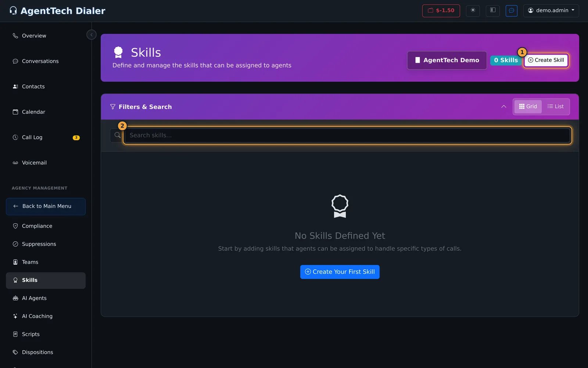Toggle the sidebar layout panel icon
The image size is (588, 368).
(x=493, y=11)
